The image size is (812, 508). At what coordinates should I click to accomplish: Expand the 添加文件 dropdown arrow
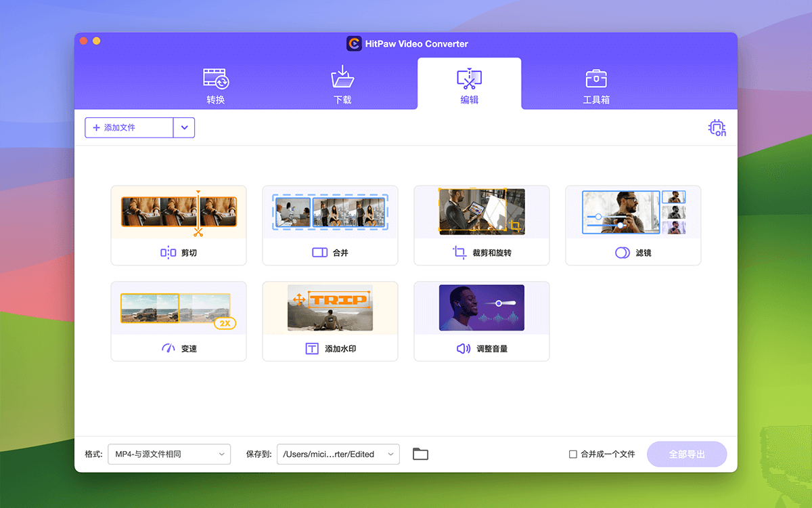[184, 127]
